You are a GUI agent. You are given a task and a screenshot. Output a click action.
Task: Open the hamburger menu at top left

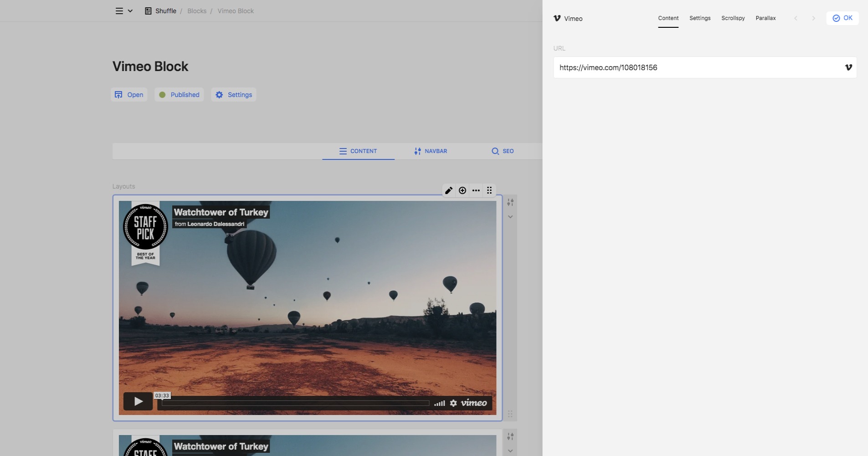pos(119,11)
